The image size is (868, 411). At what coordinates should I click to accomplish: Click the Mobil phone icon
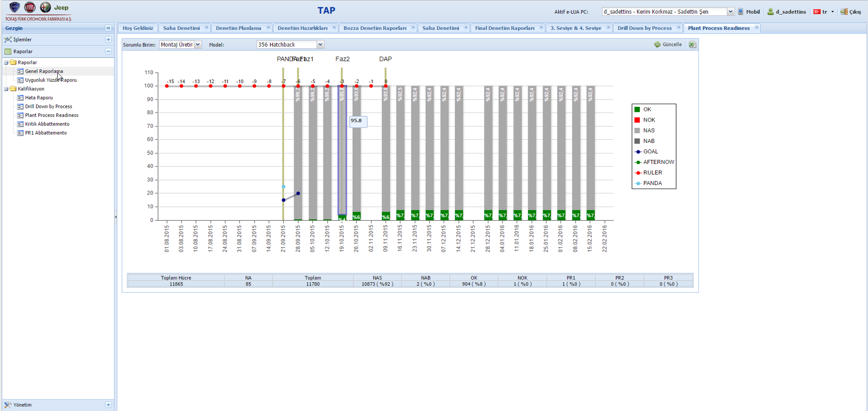tap(741, 12)
